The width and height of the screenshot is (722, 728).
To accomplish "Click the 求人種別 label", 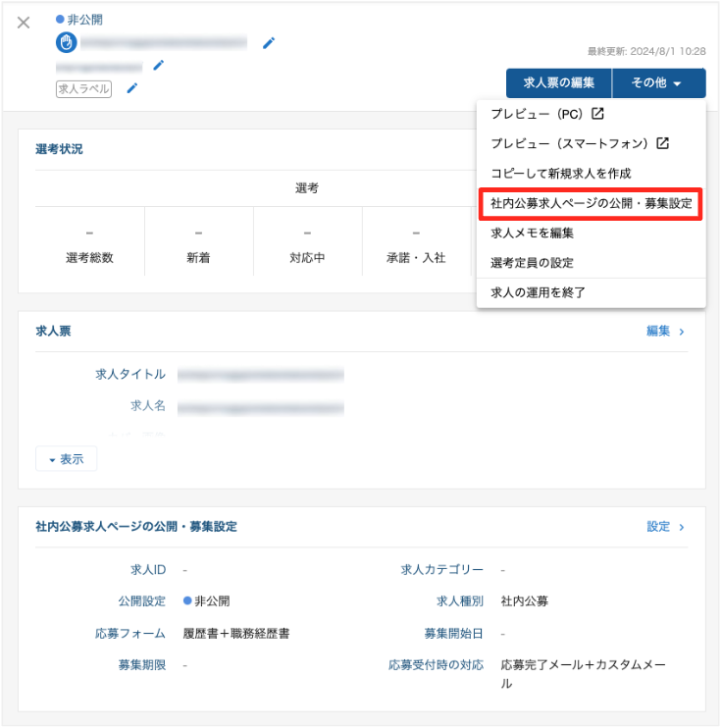I will click(460, 601).
